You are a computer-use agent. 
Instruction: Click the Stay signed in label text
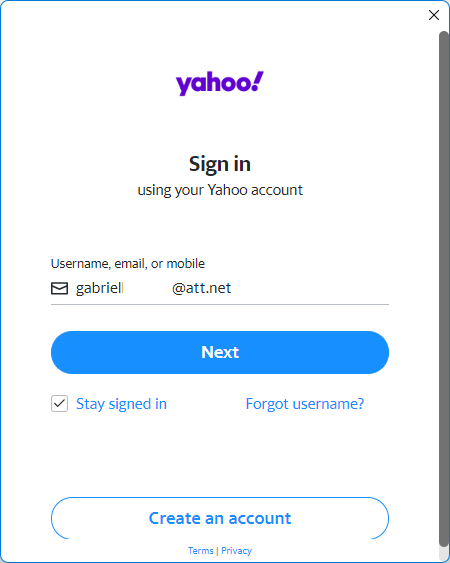click(121, 404)
